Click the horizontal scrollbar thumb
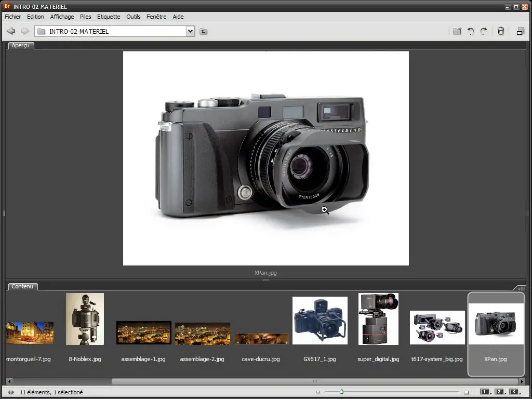 point(315,381)
